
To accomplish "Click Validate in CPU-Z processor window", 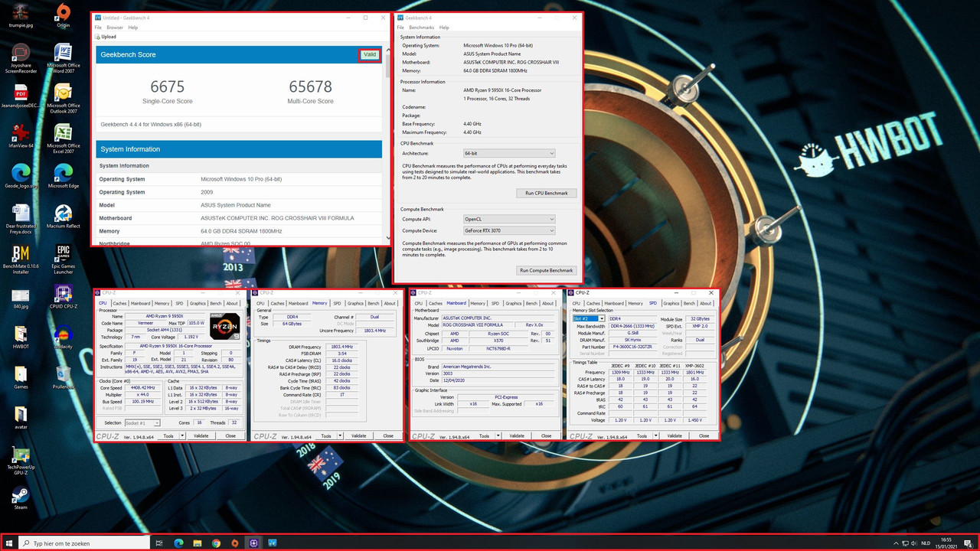I will click(x=201, y=435).
